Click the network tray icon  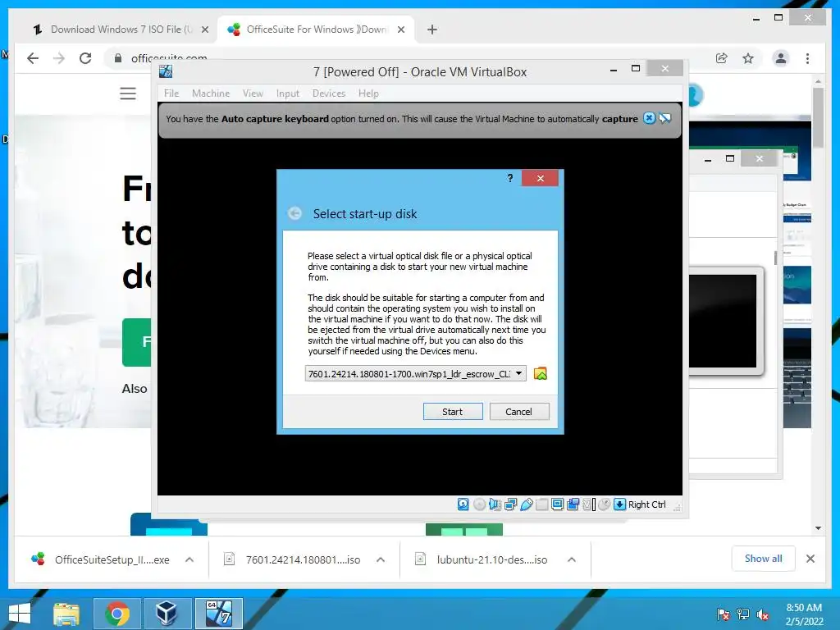(x=743, y=614)
